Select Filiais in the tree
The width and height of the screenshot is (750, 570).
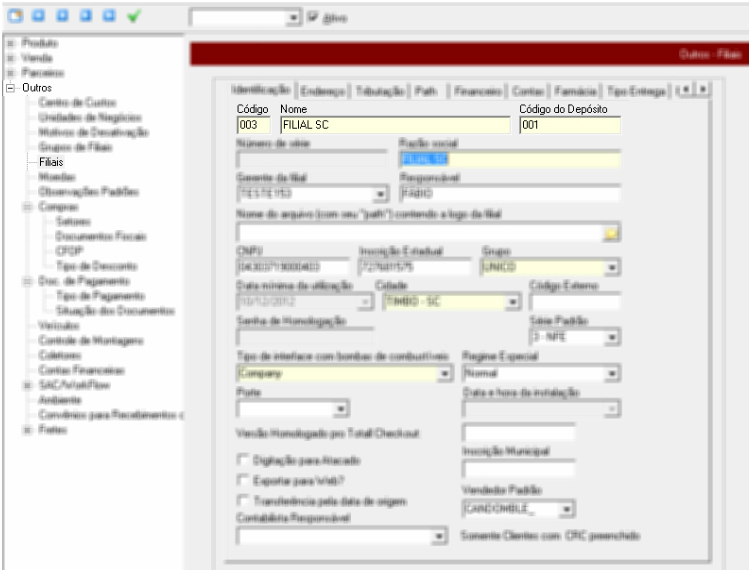tap(51, 162)
